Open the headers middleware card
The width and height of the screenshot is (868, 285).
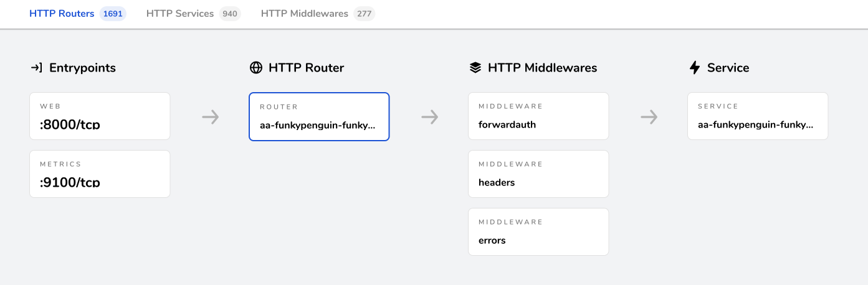pos(538,174)
